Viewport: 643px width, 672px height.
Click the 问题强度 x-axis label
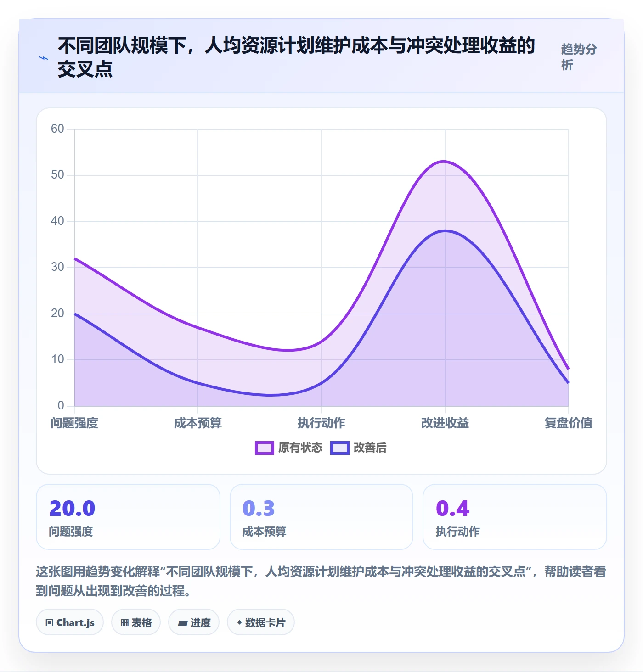[74, 423]
